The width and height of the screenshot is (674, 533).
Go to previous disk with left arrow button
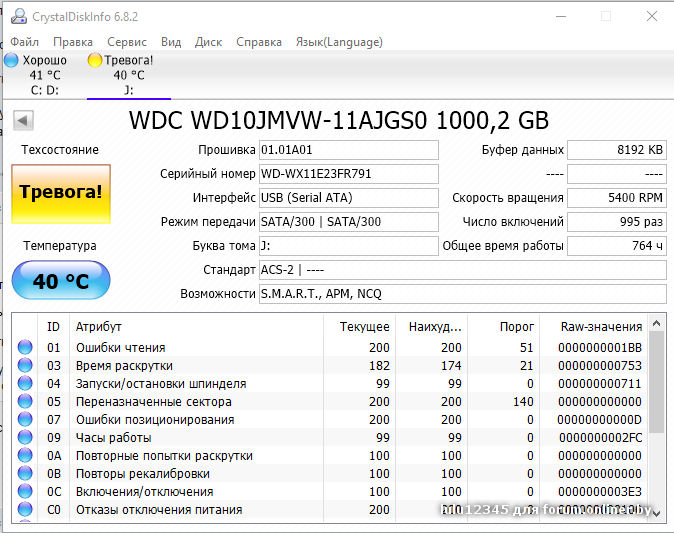[x=23, y=120]
